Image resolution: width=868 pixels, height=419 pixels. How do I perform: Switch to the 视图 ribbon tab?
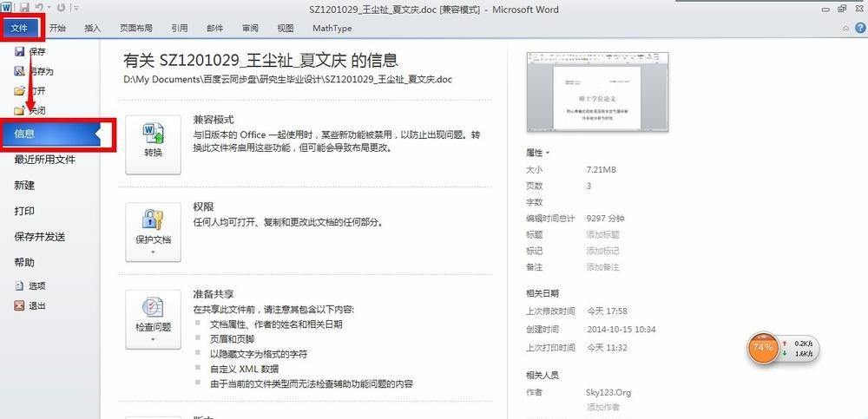click(286, 29)
